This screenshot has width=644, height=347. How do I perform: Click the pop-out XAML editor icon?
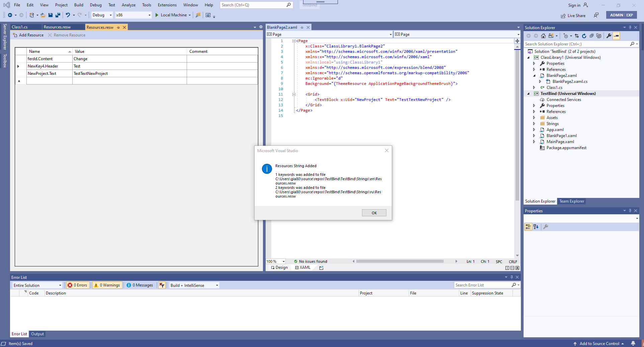pos(321,268)
